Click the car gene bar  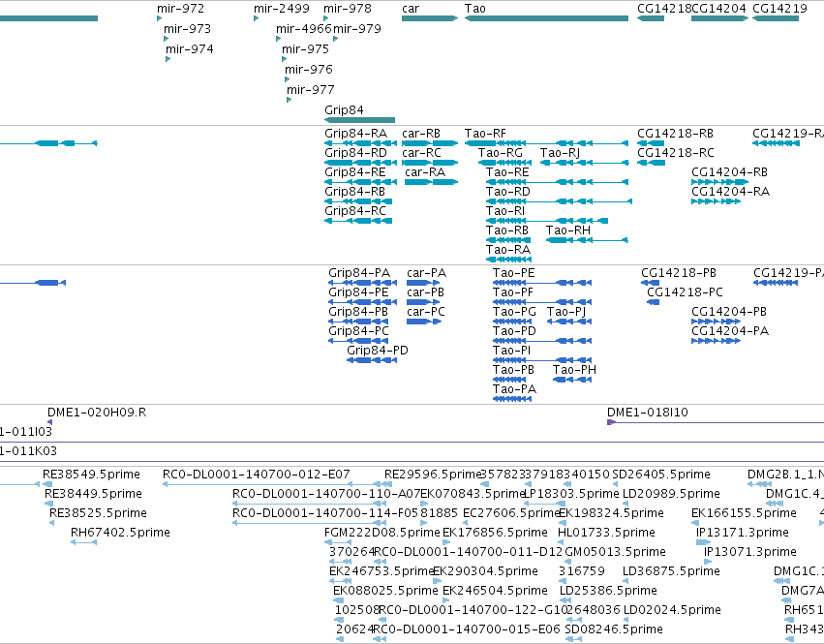click(429, 18)
